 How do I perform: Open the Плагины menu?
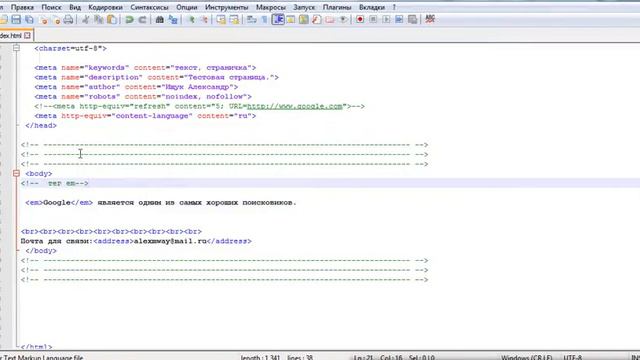point(337,7)
